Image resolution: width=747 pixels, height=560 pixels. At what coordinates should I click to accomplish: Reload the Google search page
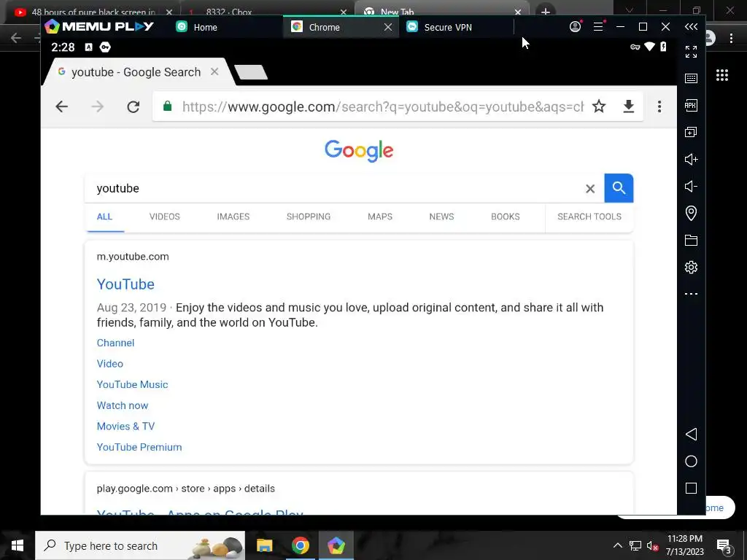pos(133,106)
